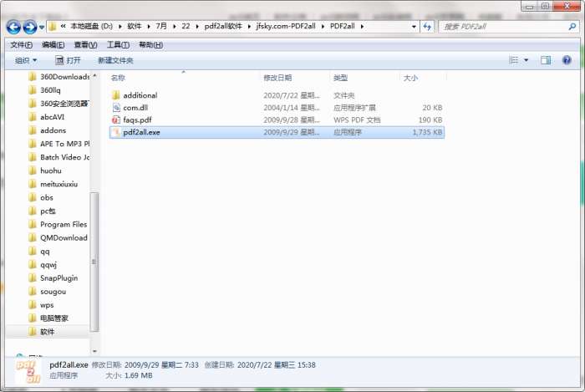Viewport: 585px width, 392px height.
Task: Toggle the preview pane icon
Action: click(546, 60)
